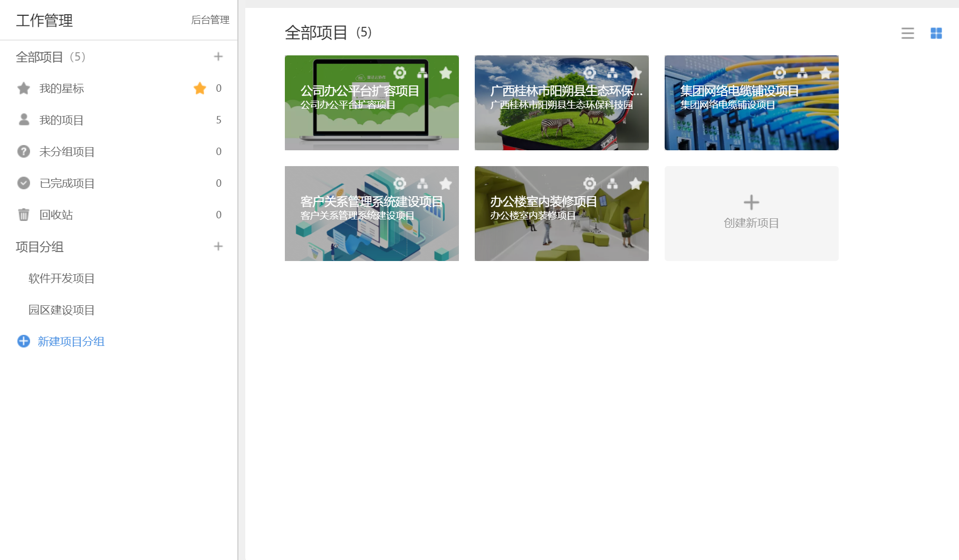
Task: Click the blue plus icon for 新建项目分组
Action: tap(24, 341)
